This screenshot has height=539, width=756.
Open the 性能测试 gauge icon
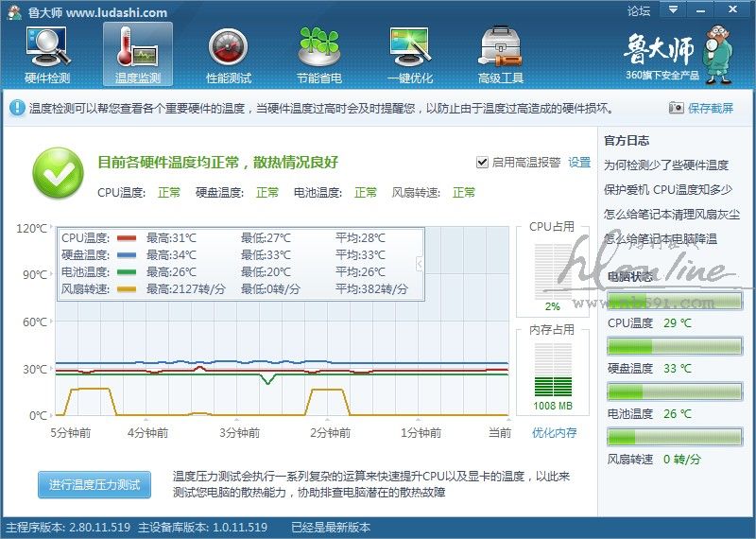click(x=228, y=46)
